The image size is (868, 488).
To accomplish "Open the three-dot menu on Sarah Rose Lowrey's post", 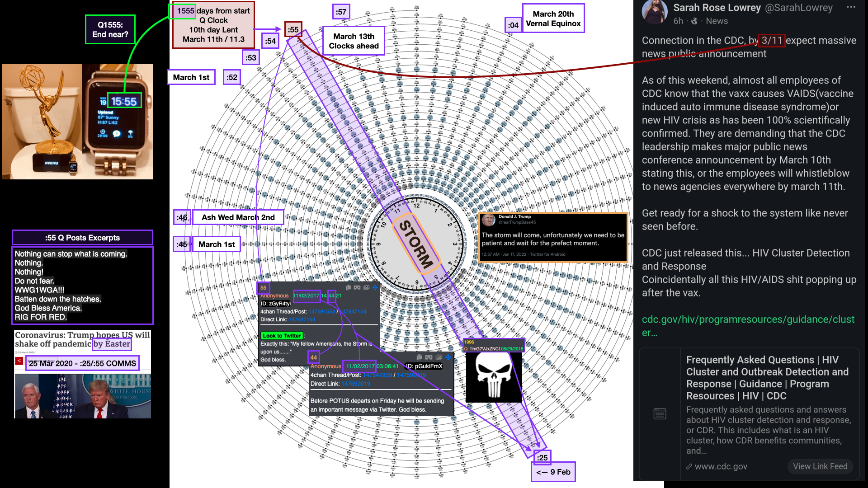I will tap(851, 7).
